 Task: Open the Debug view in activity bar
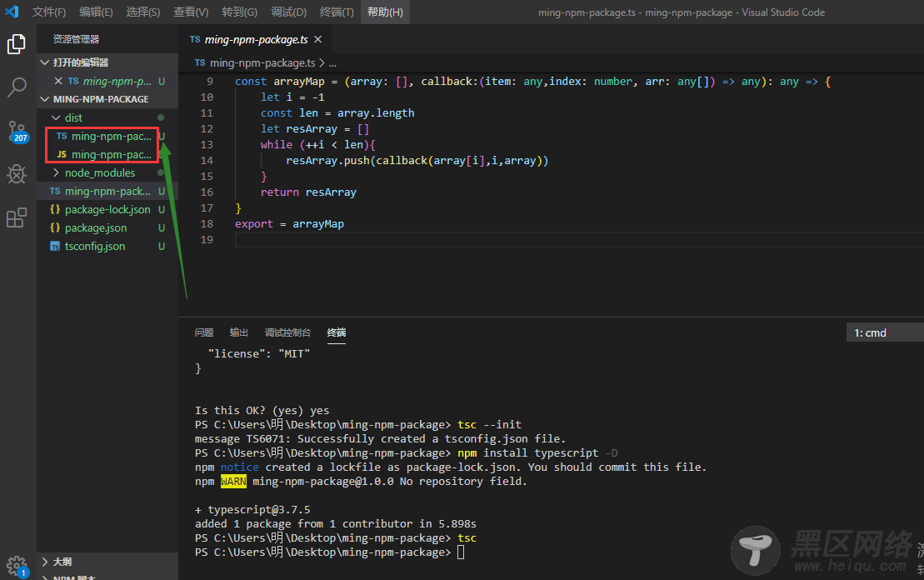[17, 174]
